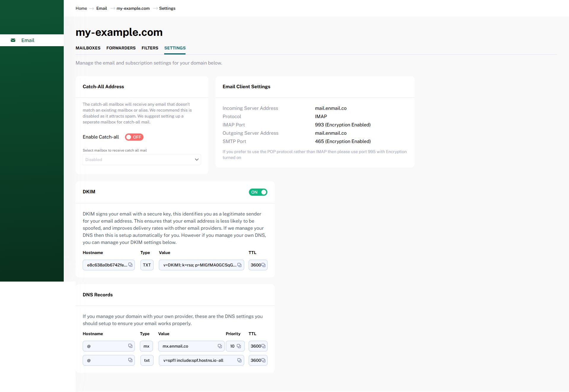This screenshot has width=569, height=392.
Task: Enable the Catch-all toggle
Action: click(x=134, y=137)
